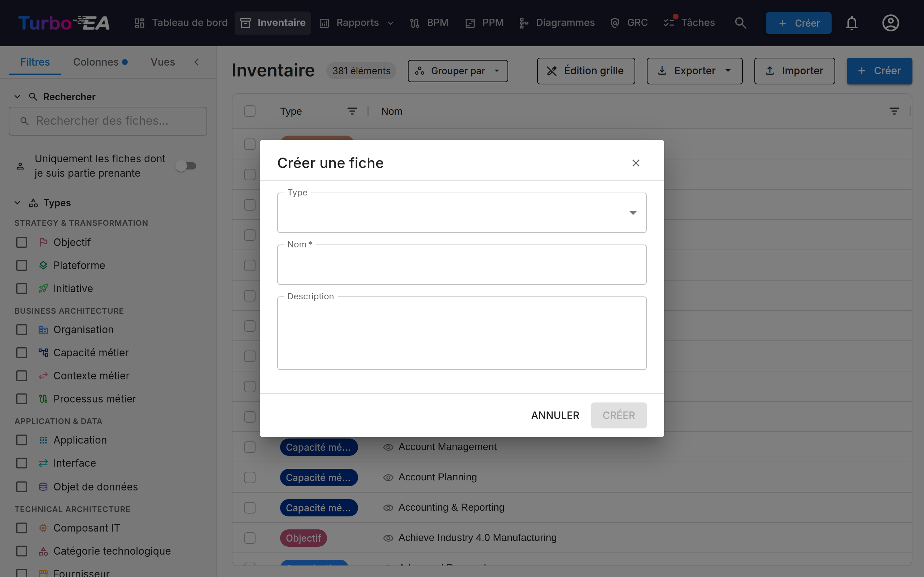Click the notifications bell icon
This screenshot has height=577, width=924.
851,23
